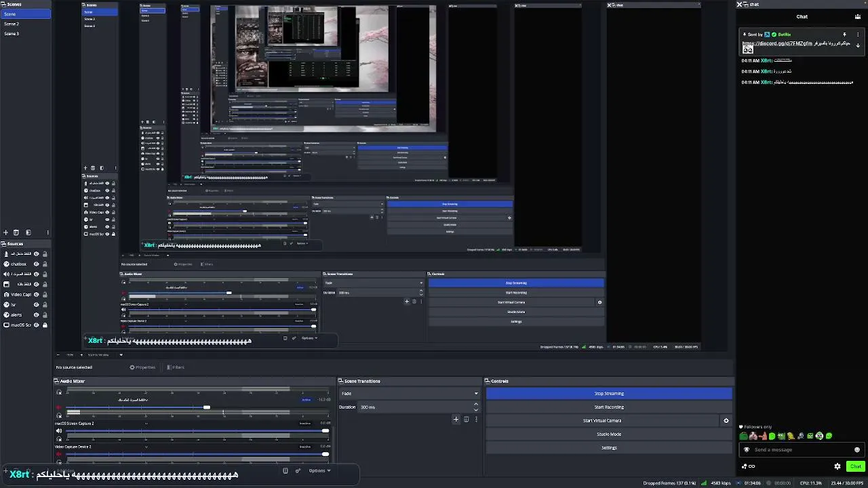Viewport: 868px width, 488px height.
Task: Toggle lock on the alerts source
Action: 45,315
